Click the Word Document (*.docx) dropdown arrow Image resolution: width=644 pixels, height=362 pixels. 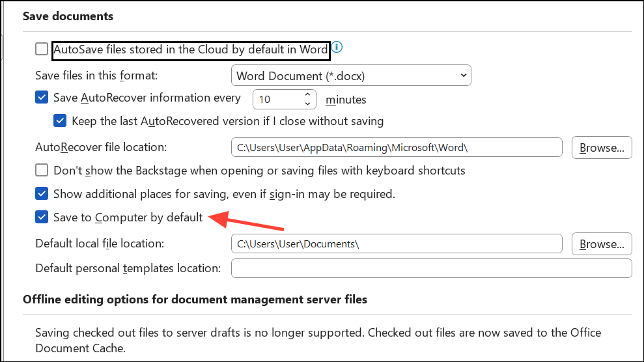click(463, 76)
